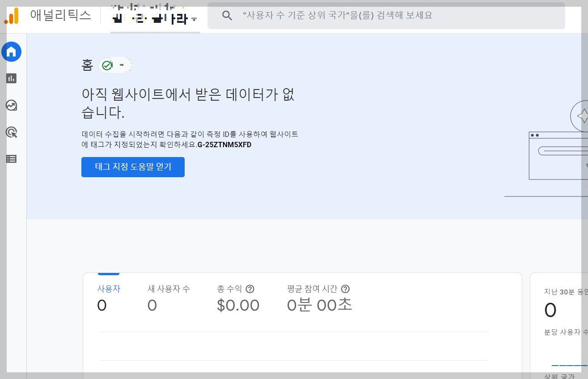Open the Reports bar chart icon

point(11,78)
